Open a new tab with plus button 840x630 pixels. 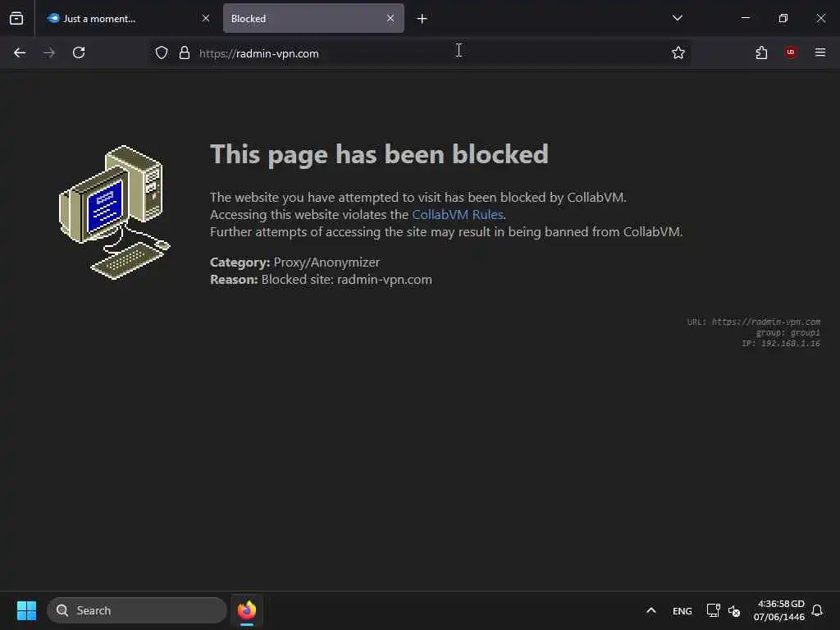pos(422,19)
